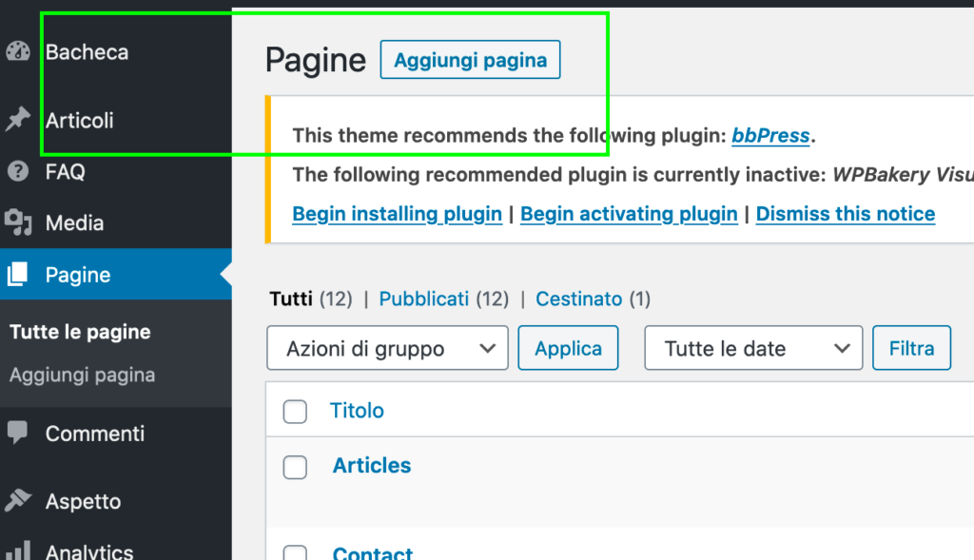Open the Aggiungi pagina sidebar submenu item
The image size is (974, 560).
pos(82,375)
